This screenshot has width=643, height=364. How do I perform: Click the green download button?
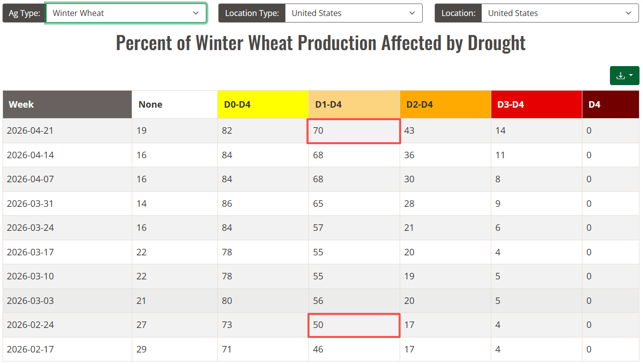pyautogui.click(x=624, y=76)
